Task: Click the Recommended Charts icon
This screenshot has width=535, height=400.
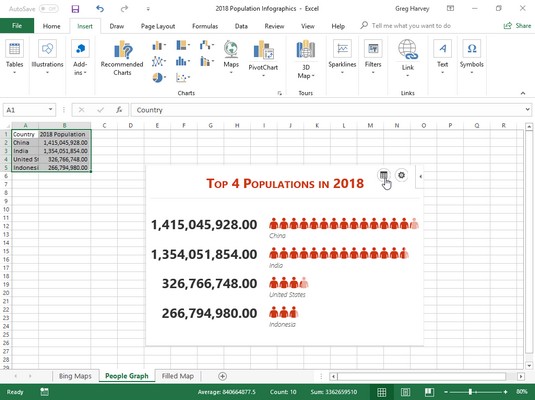Action: (x=122, y=49)
